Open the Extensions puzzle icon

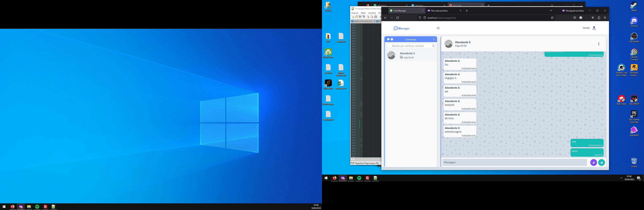click(599, 18)
